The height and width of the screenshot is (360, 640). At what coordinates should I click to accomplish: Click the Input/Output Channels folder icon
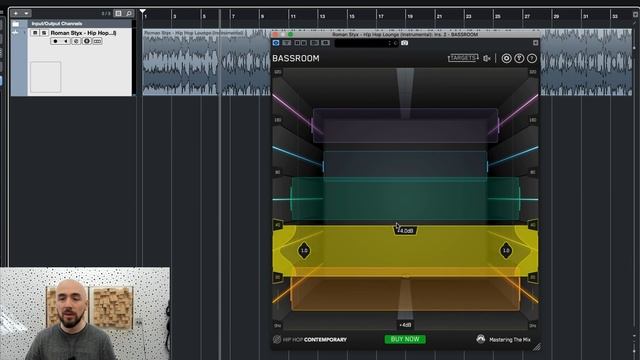pyautogui.click(x=16, y=24)
